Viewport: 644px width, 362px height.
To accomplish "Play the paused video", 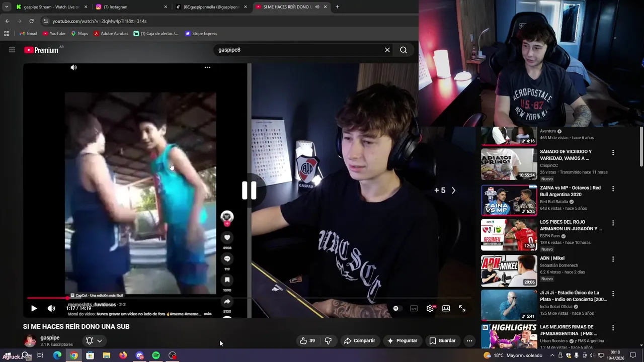I will tap(34, 308).
